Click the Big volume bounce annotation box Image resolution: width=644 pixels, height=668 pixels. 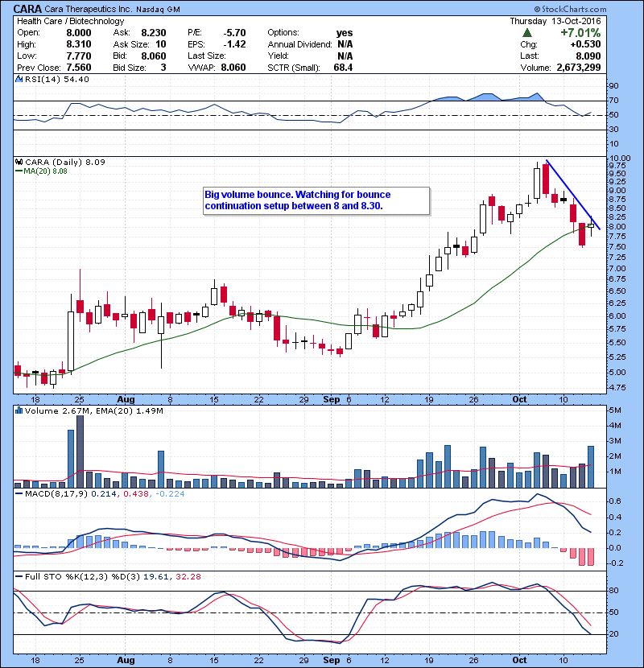pyautogui.click(x=316, y=200)
